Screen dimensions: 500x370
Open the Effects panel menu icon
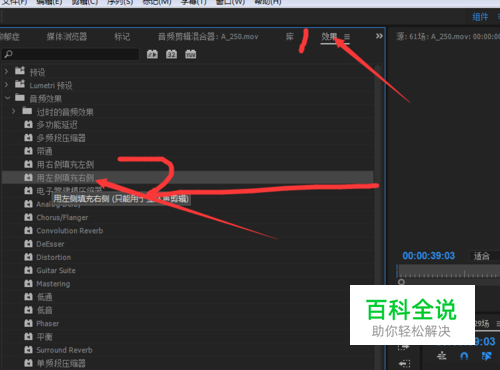coord(347,36)
